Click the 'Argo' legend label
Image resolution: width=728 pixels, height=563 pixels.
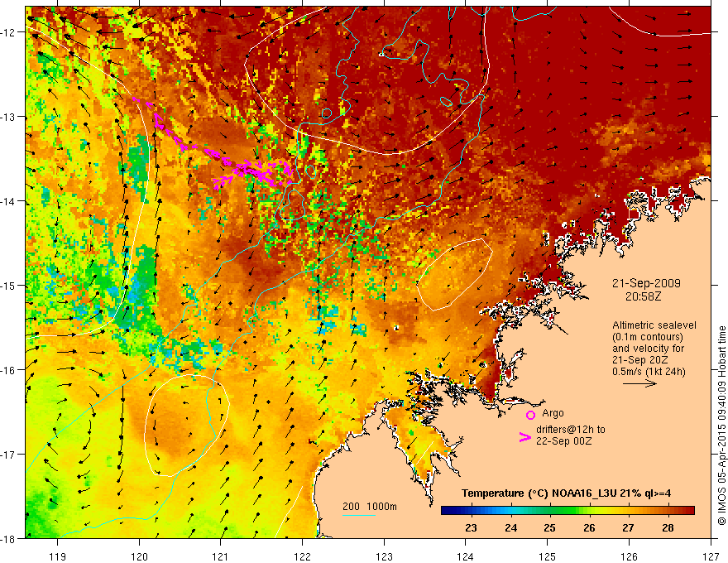click(553, 413)
